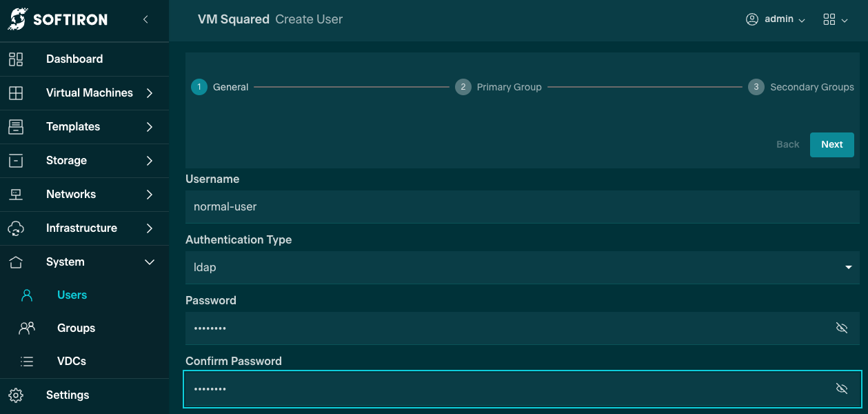Image resolution: width=868 pixels, height=414 pixels.
Task: Click the Settings gear icon
Action: coord(16,395)
